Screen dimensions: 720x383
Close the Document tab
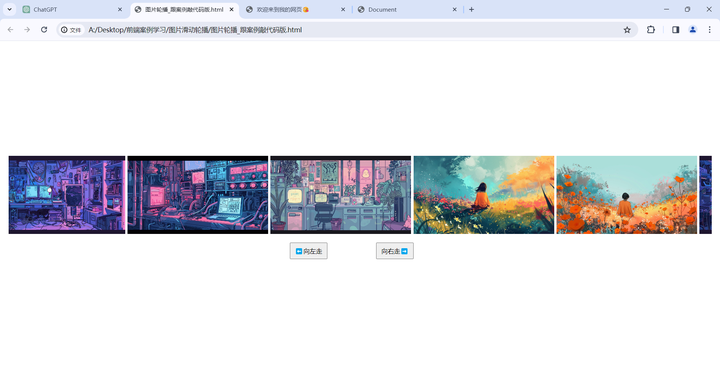[x=455, y=9]
